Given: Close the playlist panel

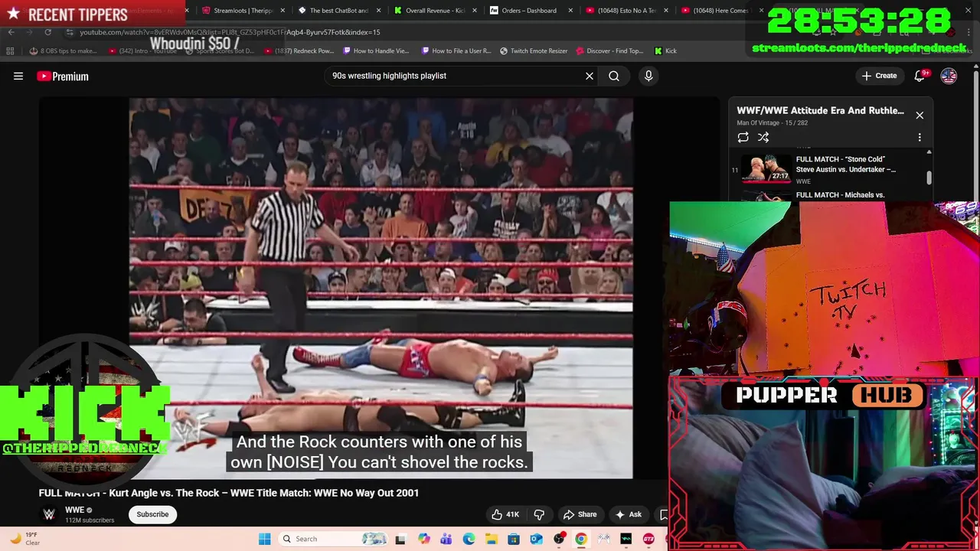Looking at the screenshot, I should [x=920, y=116].
